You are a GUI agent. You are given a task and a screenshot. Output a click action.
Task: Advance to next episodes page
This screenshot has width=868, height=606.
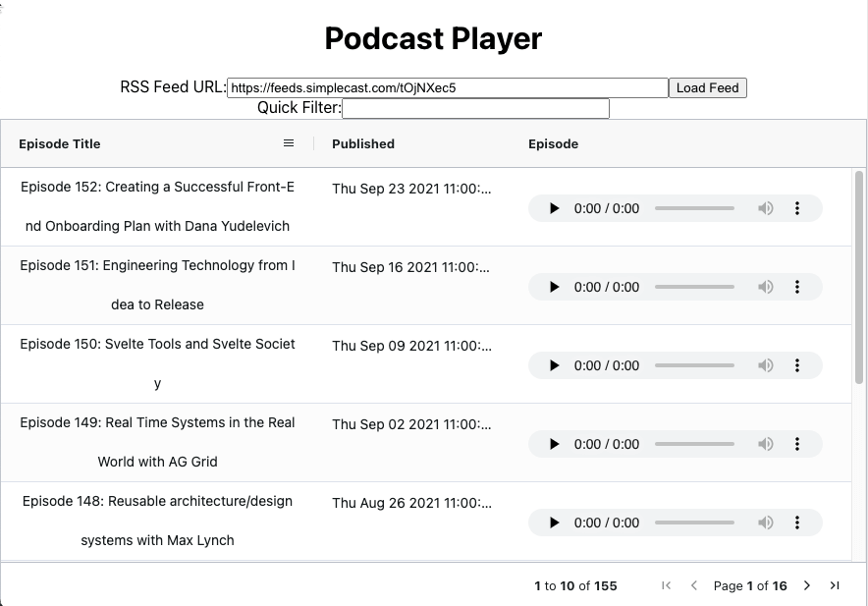808,585
